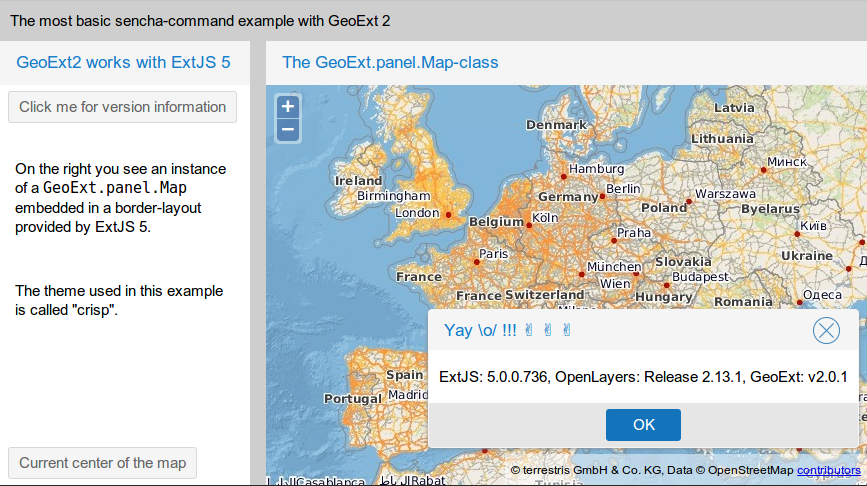Zoom in on the map with plus
867x486 pixels.
coord(288,106)
